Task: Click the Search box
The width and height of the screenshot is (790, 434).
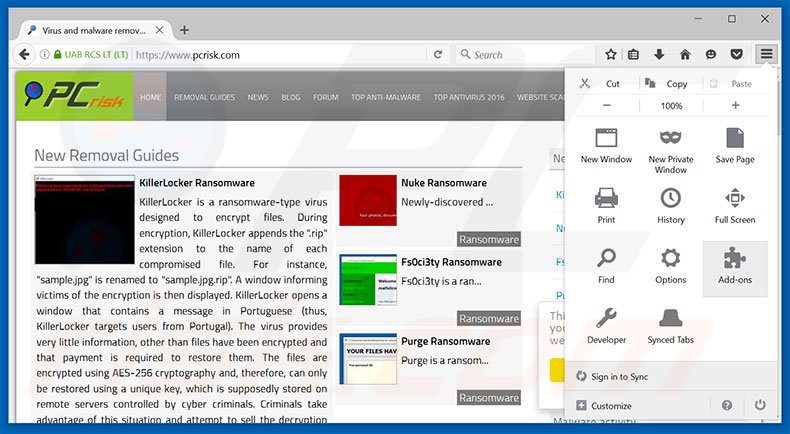Action: coord(524,54)
